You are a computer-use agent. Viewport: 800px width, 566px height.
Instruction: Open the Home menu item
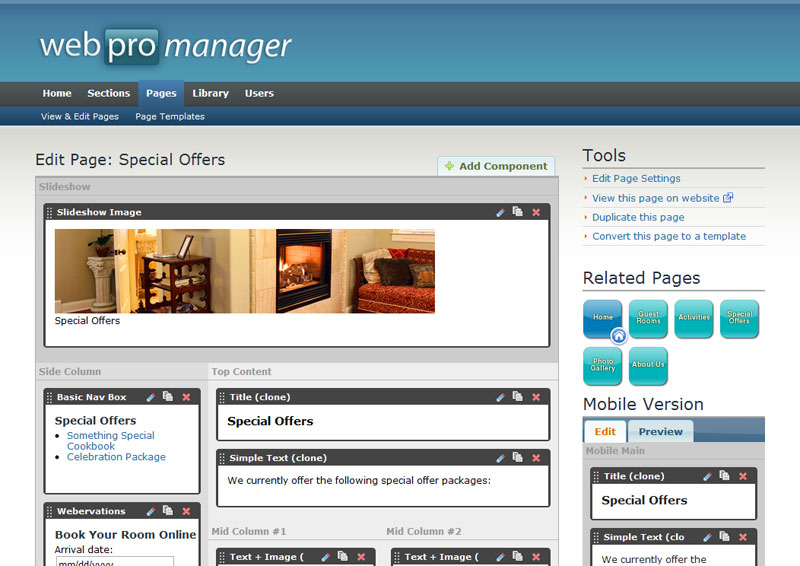[x=57, y=93]
